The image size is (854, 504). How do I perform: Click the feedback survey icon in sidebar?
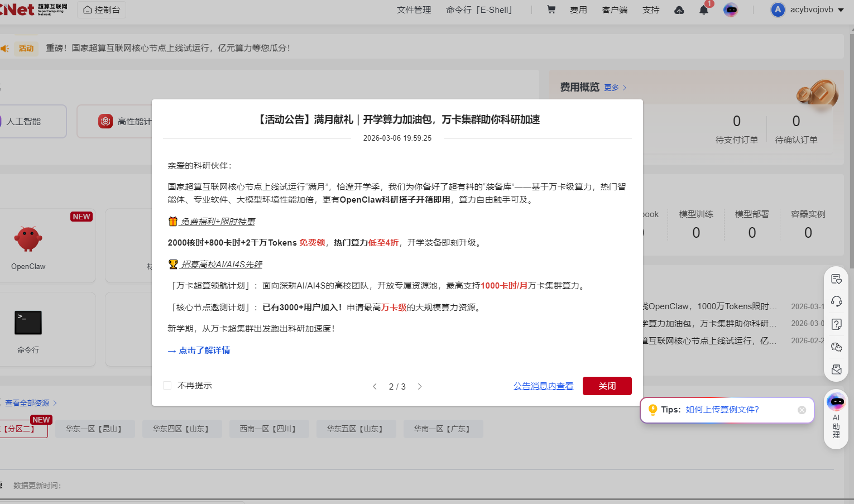pos(836,279)
